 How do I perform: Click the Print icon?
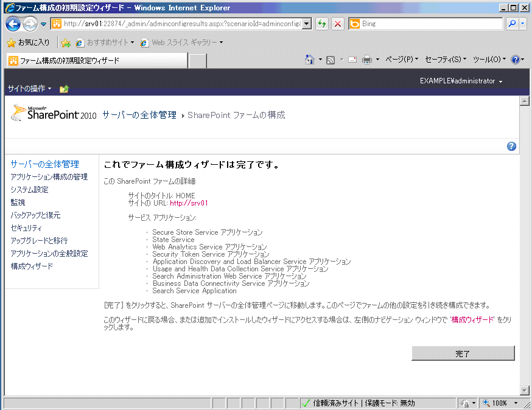(x=367, y=60)
